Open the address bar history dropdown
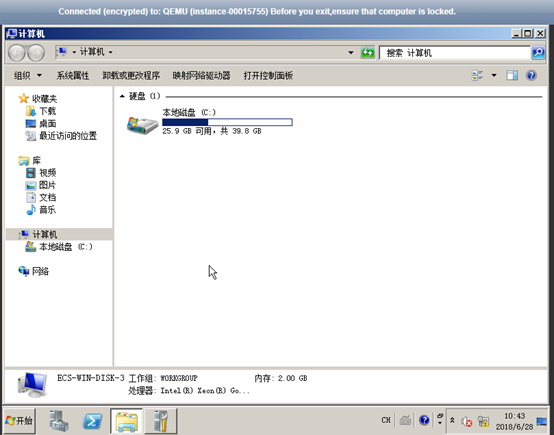 click(x=350, y=53)
